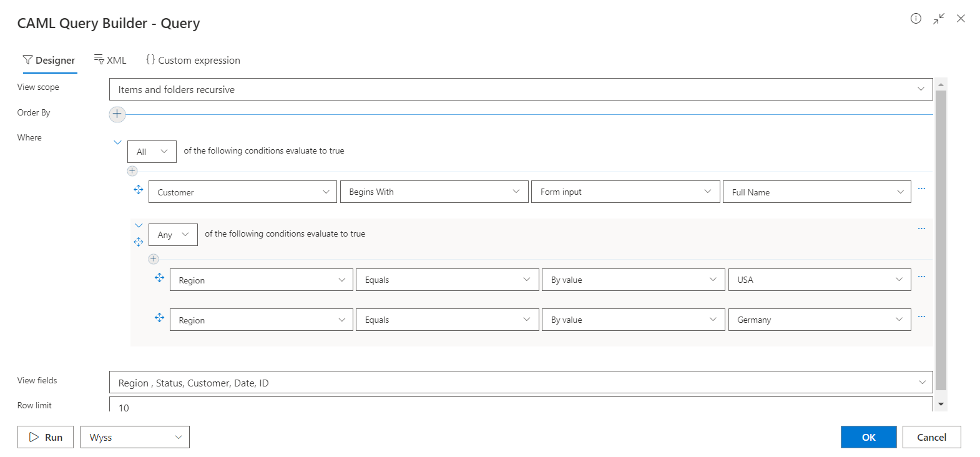Screen dimensions: 980x457
Task: Collapse the All conditions group chevron
Action: click(x=117, y=143)
